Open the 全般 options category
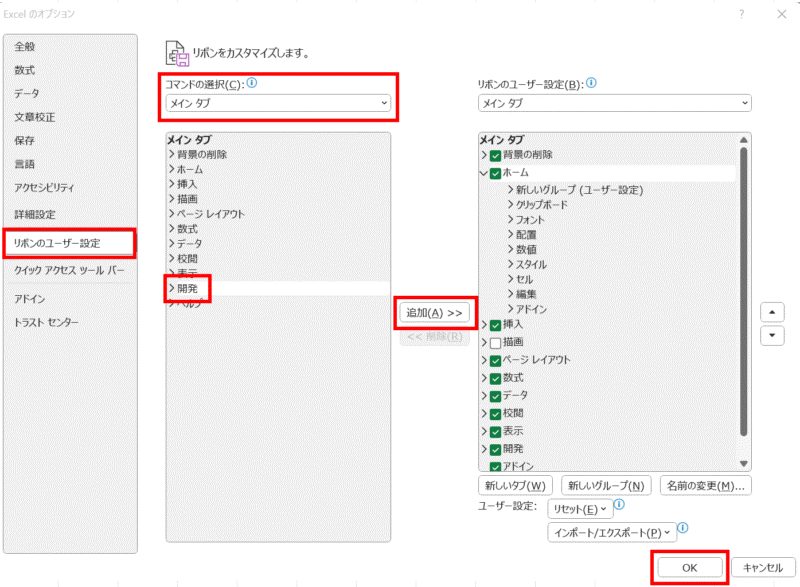800x587 pixels. pos(24,47)
